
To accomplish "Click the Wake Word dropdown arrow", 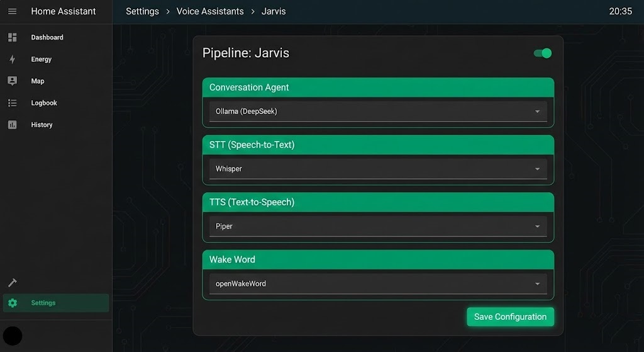I will tap(537, 284).
